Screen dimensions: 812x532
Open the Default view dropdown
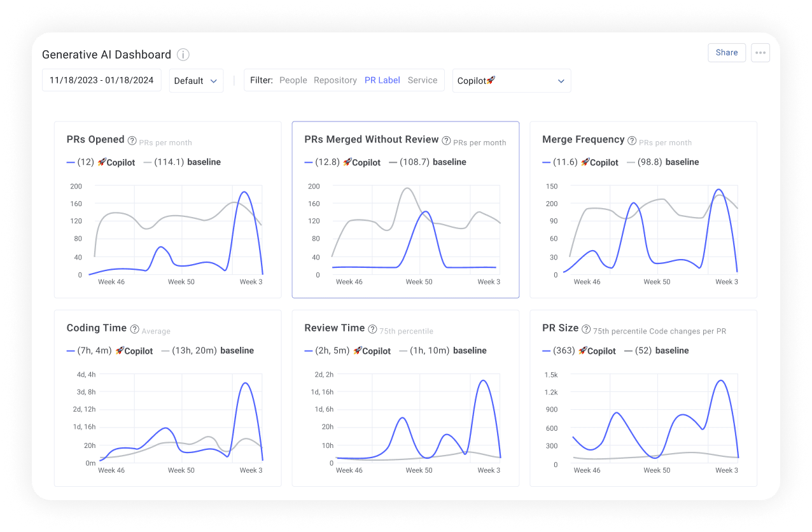(x=196, y=81)
